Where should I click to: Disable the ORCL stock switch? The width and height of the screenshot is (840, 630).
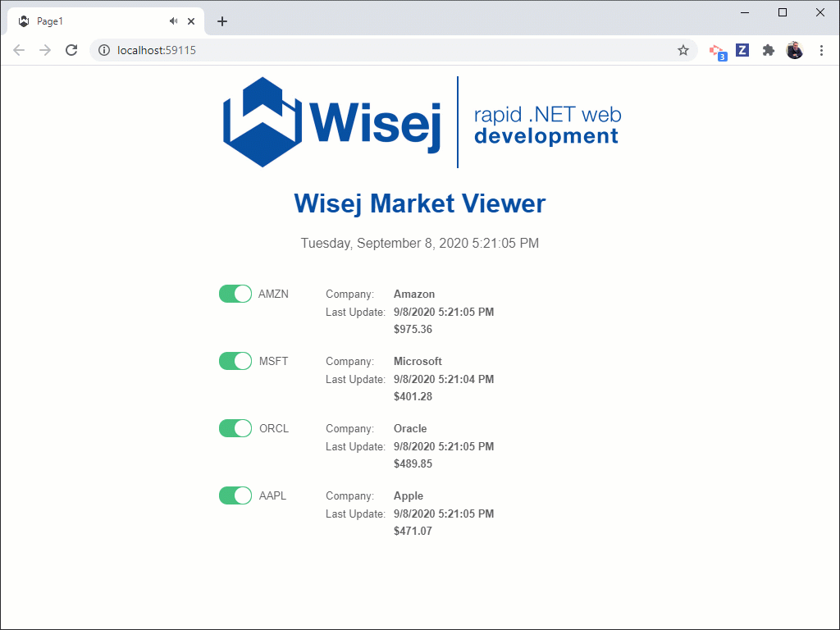pos(235,428)
